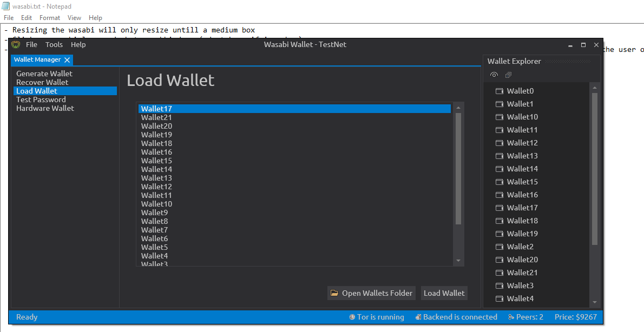Open Notepad's Help menu
The image size is (644, 332).
(95, 18)
